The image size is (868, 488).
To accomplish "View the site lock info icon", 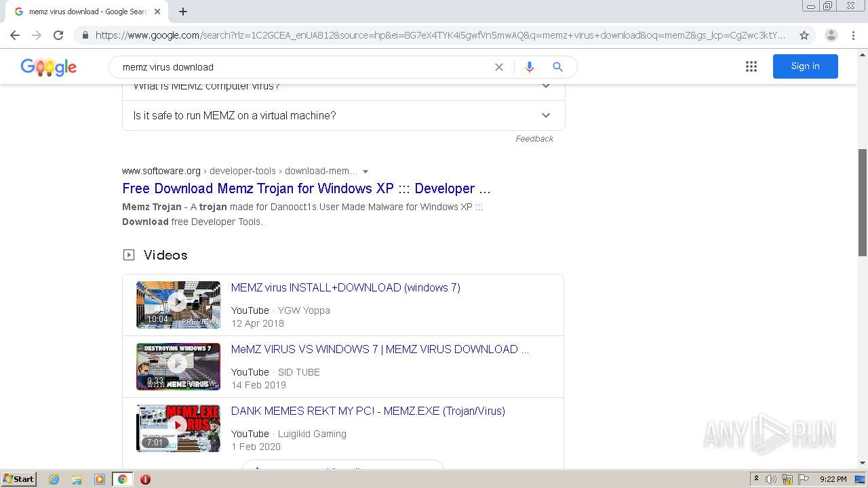I will pyautogui.click(x=85, y=35).
